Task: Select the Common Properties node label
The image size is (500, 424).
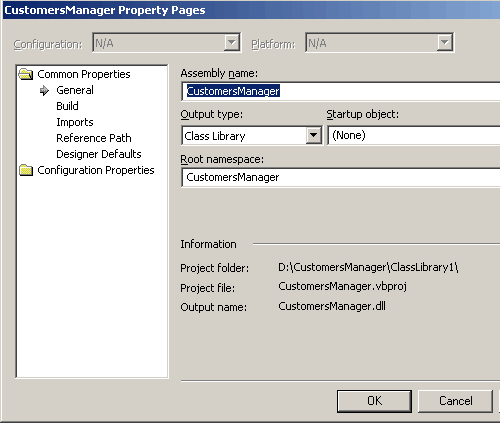Action: [x=84, y=74]
